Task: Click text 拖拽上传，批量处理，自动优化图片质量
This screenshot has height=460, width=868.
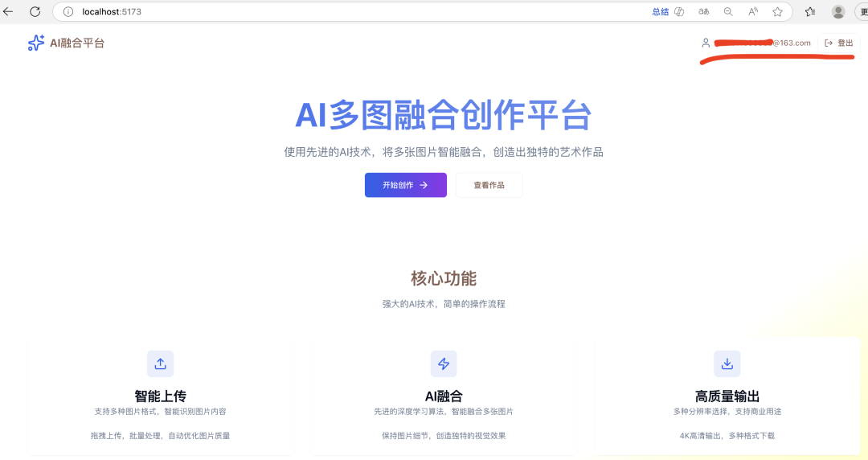Action: [x=161, y=436]
